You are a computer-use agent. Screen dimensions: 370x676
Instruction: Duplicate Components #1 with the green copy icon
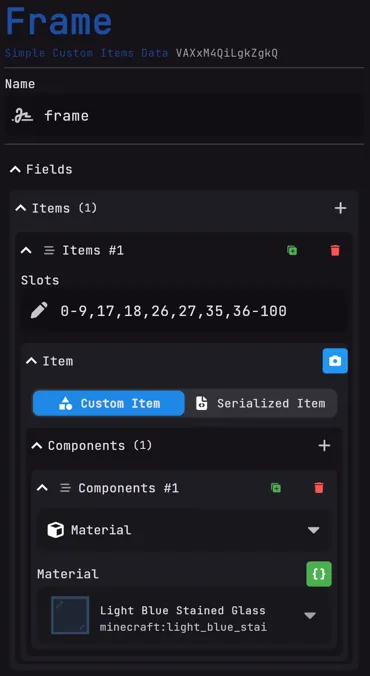276,488
